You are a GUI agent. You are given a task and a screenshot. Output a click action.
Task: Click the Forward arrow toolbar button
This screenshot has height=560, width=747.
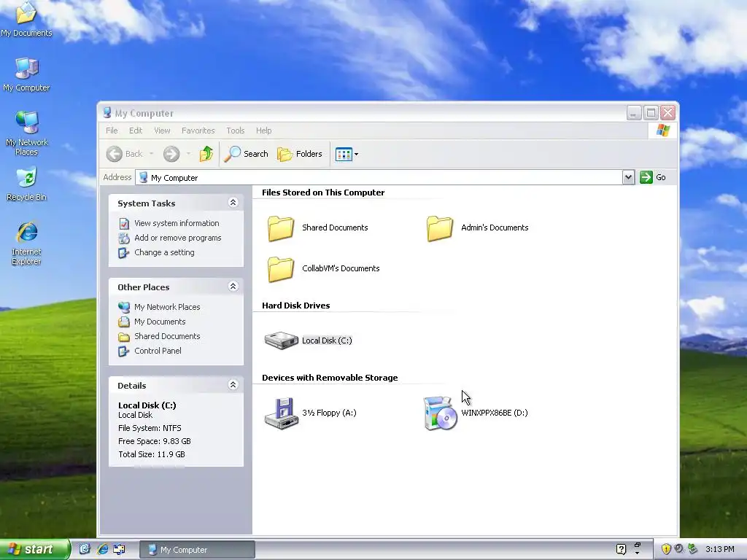coord(171,154)
